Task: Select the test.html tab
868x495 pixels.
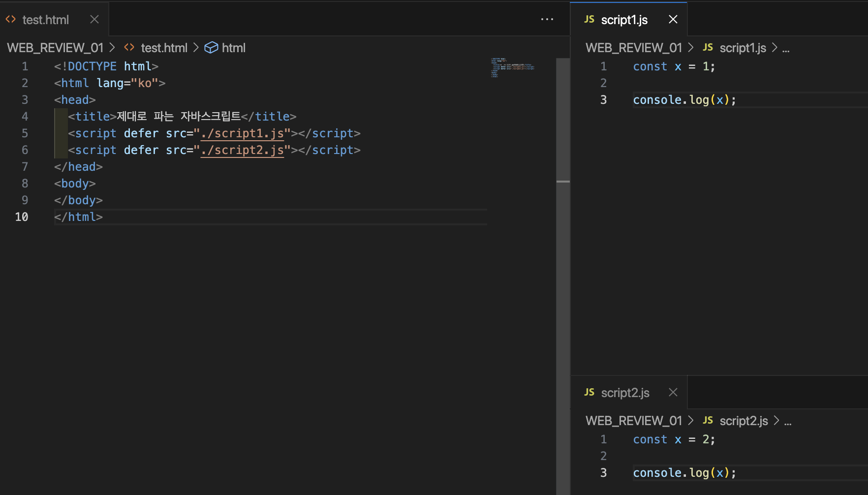Action: [x=46, y=20]
